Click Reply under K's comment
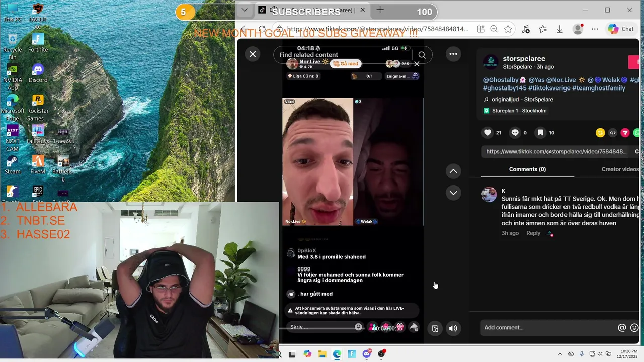644x362 pixels. point(533,233)
